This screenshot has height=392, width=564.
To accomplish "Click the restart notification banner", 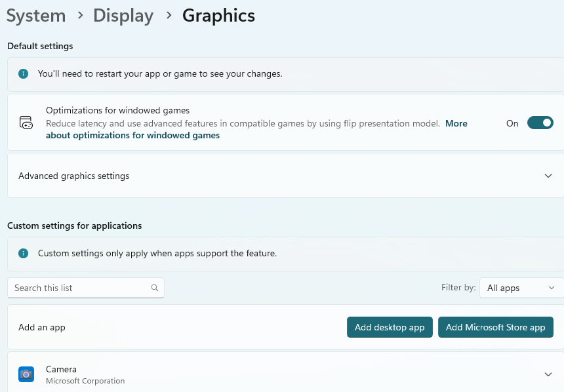I will 282,73.
